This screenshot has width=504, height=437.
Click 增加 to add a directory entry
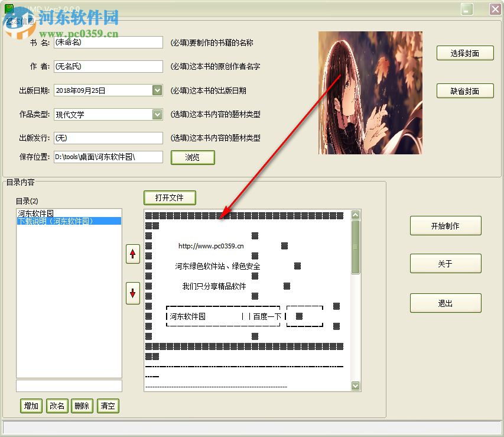31,406
